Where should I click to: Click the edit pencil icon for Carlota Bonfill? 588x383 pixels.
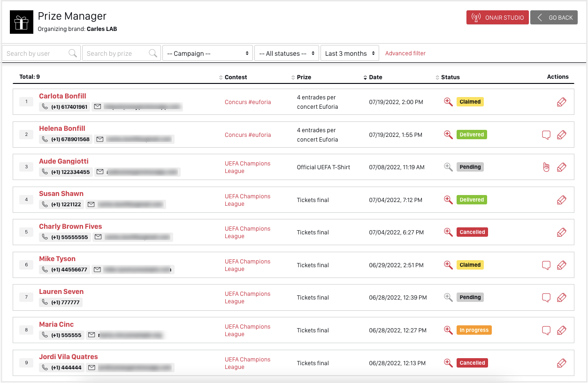pyautogui.click(x=561, y=102)
